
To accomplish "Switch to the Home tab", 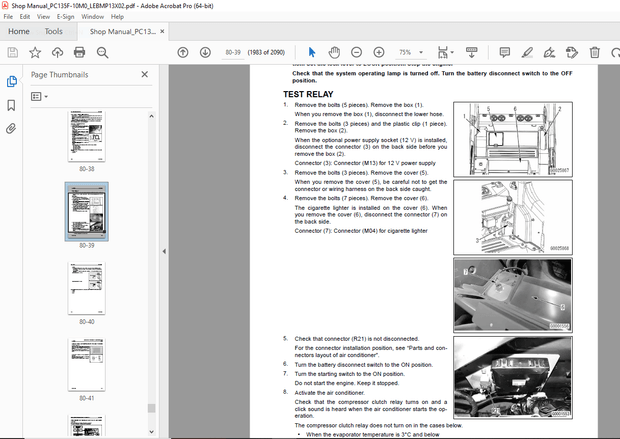I will coord(19,31).
